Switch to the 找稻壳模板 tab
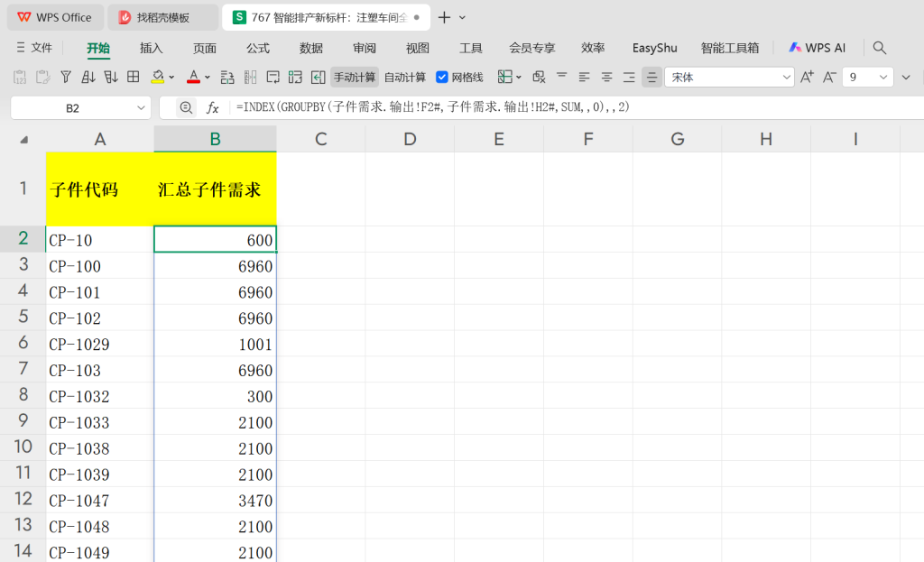The height and width of the screenshot is (562, 924). click(162, 18)
